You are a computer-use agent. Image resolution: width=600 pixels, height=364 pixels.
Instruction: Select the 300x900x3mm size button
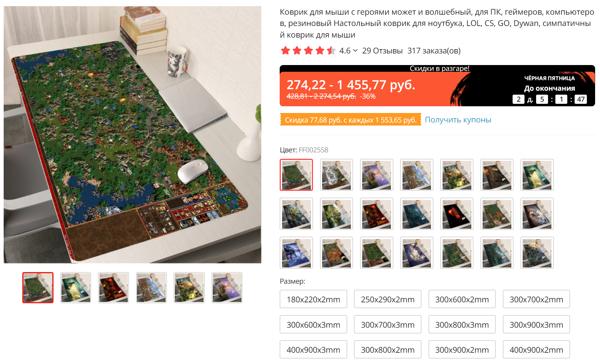click(x=536, y=325)
